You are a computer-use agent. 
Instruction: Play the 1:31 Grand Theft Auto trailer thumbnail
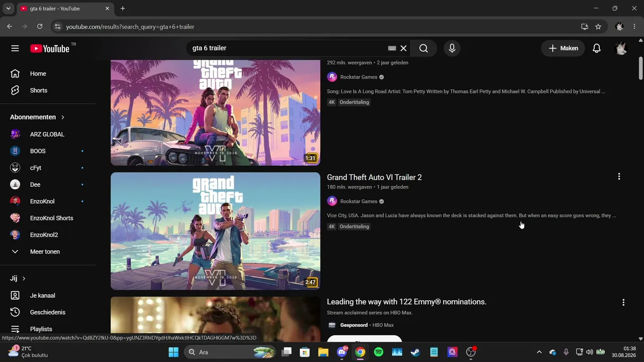[215, 113]
